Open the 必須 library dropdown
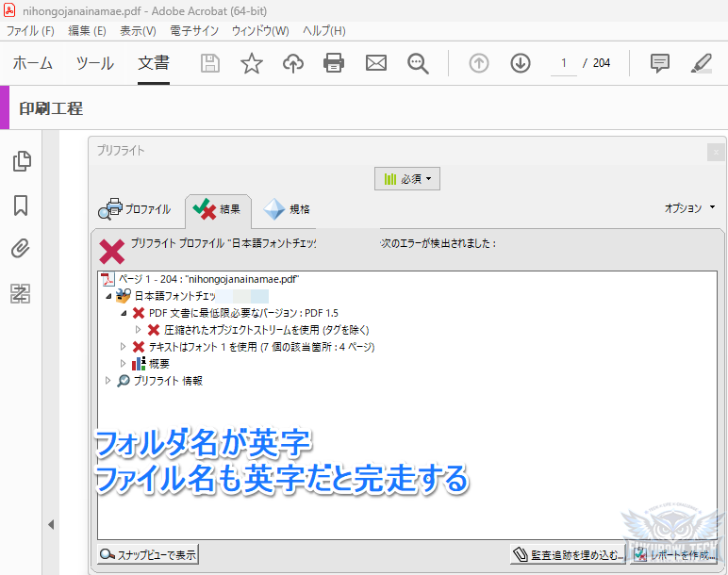 click(x=407, y=179)
